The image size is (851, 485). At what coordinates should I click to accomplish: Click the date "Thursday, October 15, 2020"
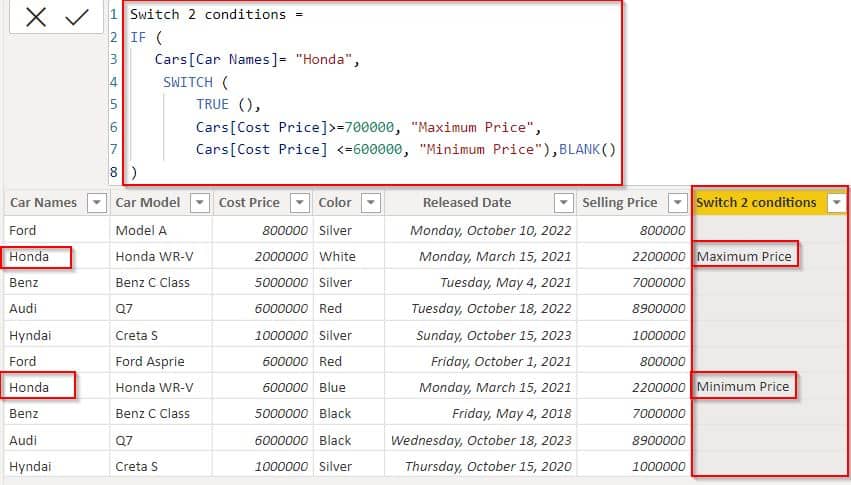(x=488, y=466)
